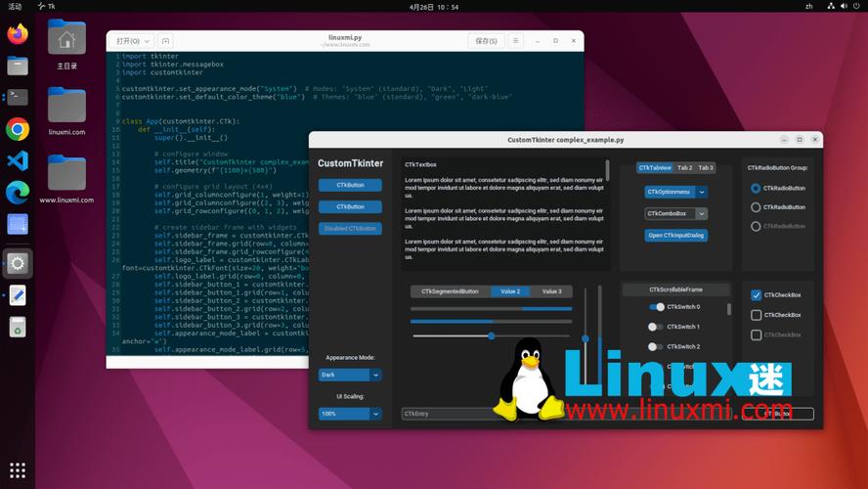
Task: Open the Files manager dock icon
Action: (18, 66)
